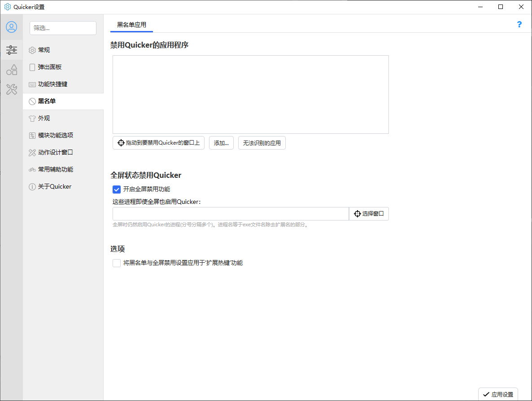Click into the 筛选 filter field
532x401 pixels.
(63, 28)
